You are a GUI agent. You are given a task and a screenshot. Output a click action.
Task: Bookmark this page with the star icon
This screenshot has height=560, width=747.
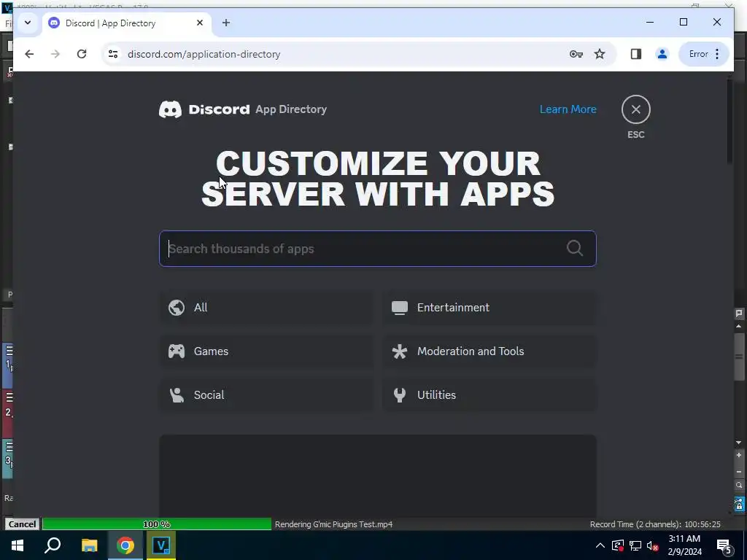coord(600,54)
